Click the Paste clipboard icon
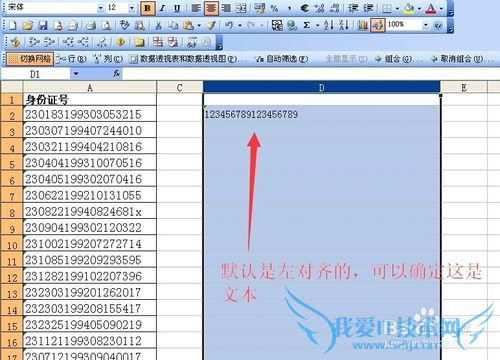Image resolution: width=500 pixels, height=360 pixels. point(188,25)
